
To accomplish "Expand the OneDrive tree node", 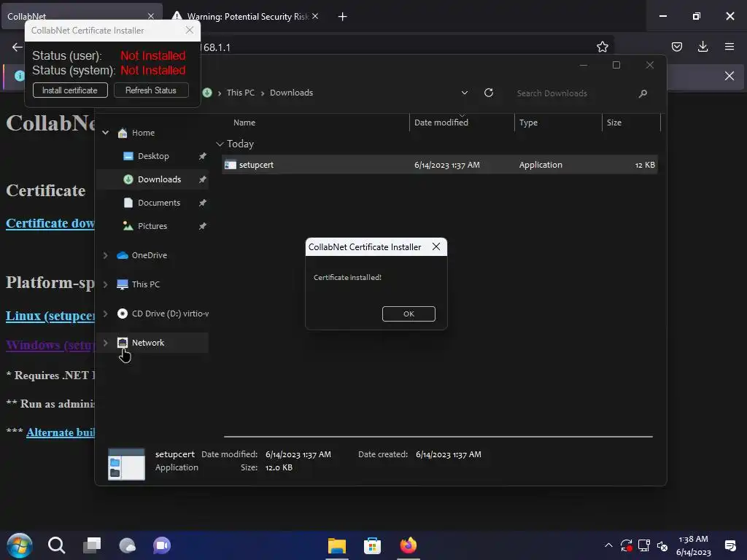I will 105,255.
